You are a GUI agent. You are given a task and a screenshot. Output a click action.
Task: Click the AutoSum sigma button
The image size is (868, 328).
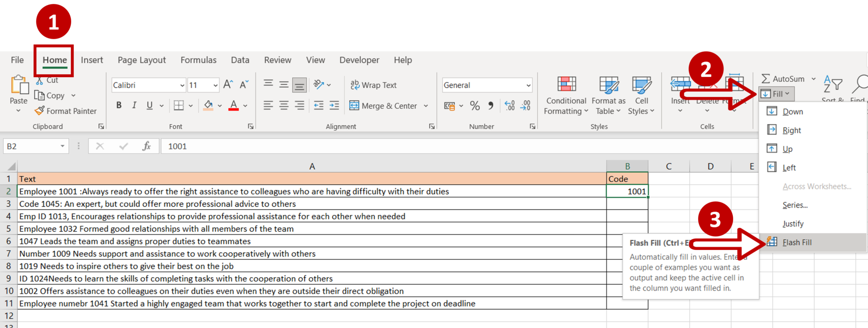point(783,79)
